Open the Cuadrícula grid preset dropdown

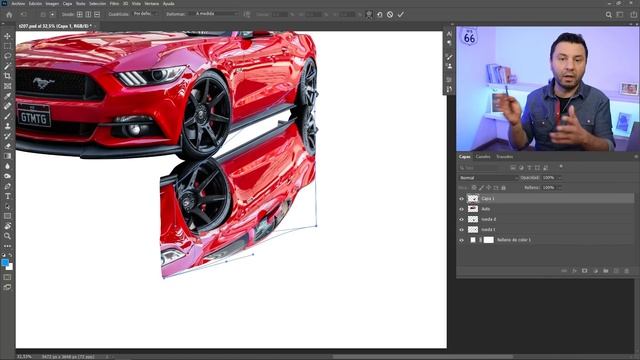pos(146,14)
